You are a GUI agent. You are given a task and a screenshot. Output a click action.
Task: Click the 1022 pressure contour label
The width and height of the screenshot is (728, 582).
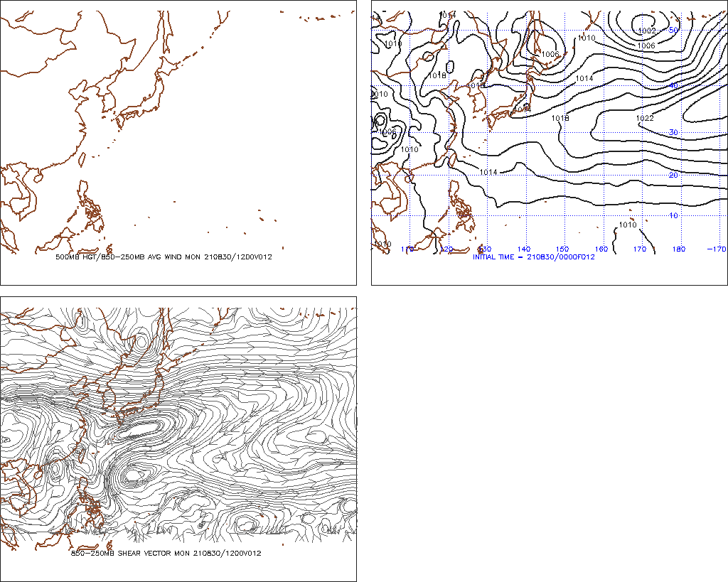[x=644, y=119]
